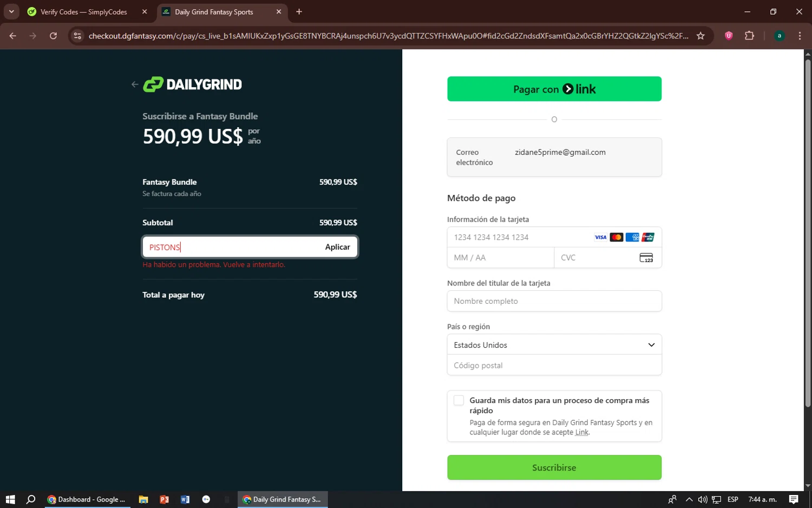Click the DailyGrind logo
Viewport: 812px width, 508px height.
192,84
